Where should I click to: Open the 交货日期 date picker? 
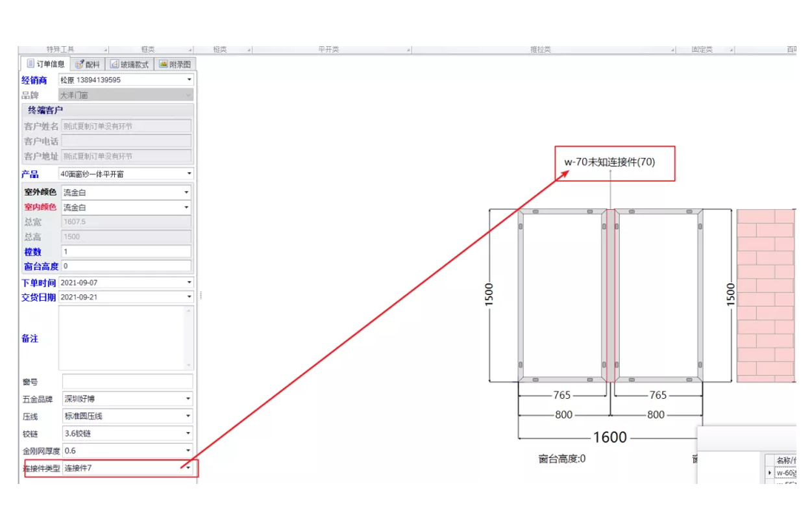click(x=189, y=297)
